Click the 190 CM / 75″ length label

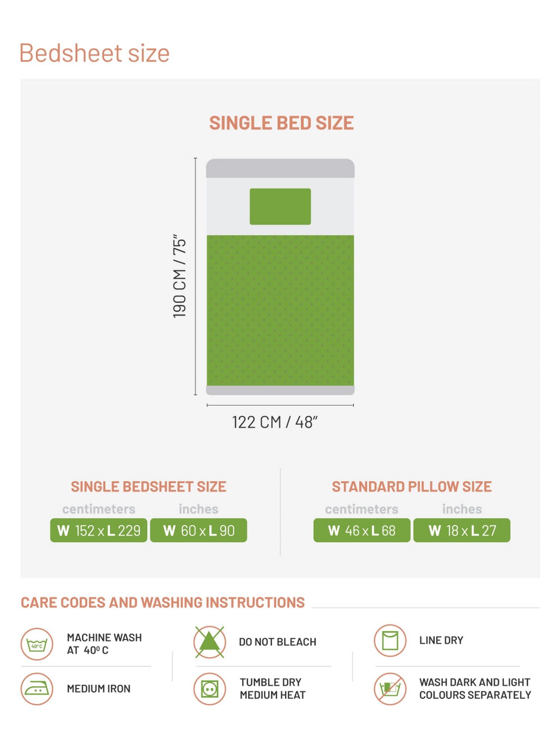click(x=180, y=276)
